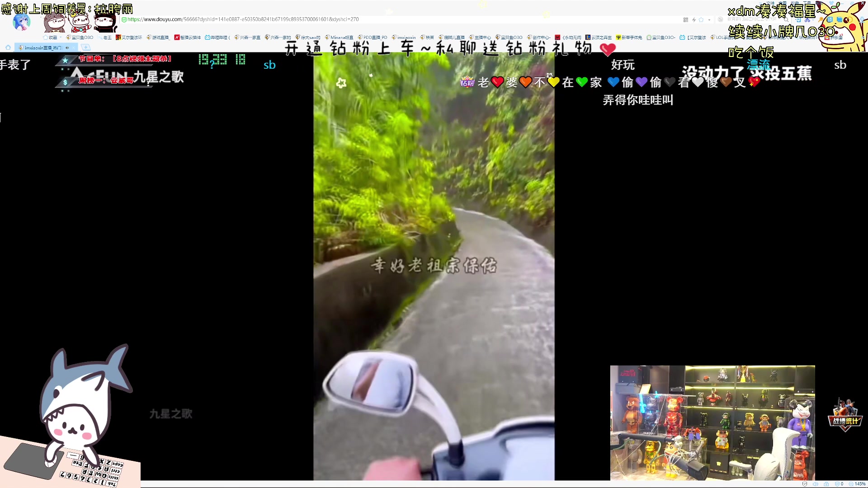Toggle the bookmark star in the address toolbar
This screenshot has height=488, width=868.
(701, 20)
